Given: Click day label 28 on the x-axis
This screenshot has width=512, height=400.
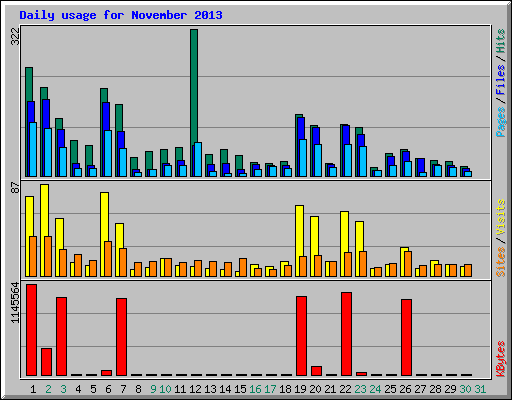Looking at the screenshot, I should 435,389.
